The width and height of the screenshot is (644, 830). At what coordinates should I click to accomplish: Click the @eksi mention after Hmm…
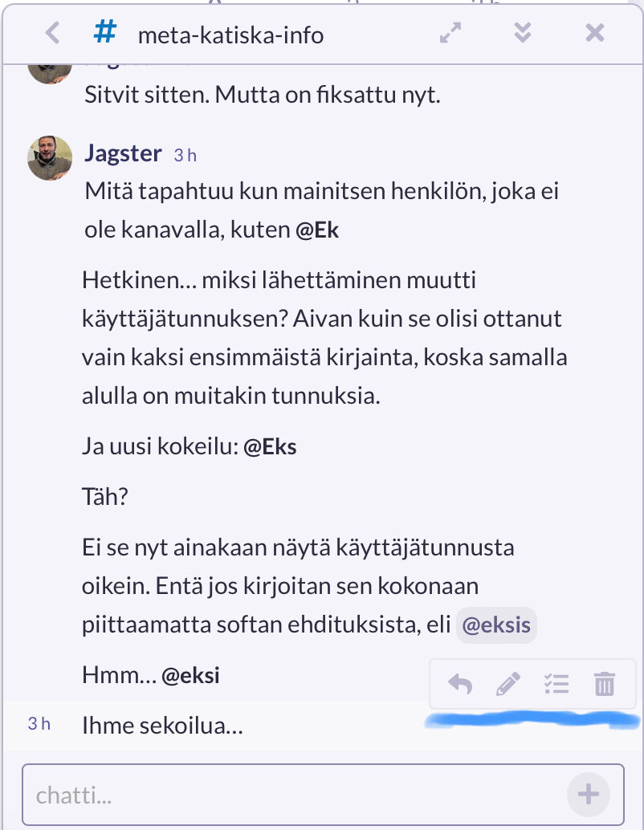tap(190, 676)
